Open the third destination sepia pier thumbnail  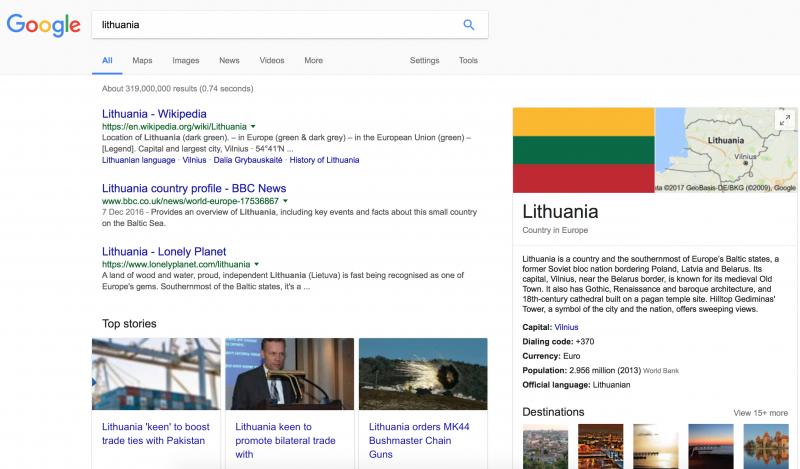[656, 446]
